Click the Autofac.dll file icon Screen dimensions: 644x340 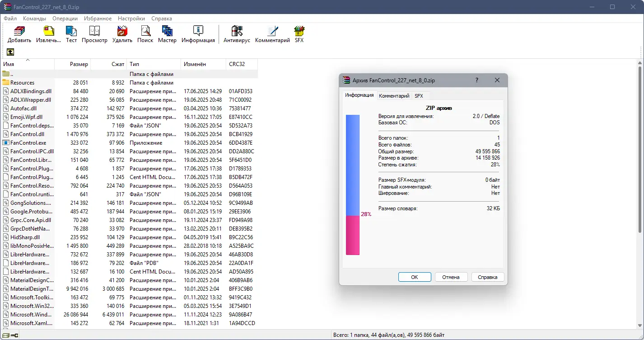click(6, 109)
